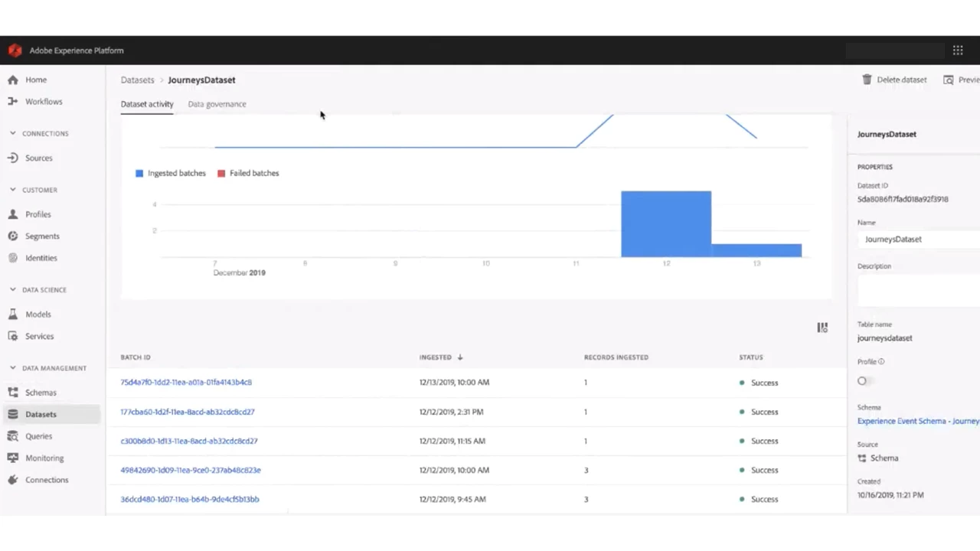The image size is (980, 551).
Task: Click the trash icon for Delete dataset
Action: coord(867,80)
